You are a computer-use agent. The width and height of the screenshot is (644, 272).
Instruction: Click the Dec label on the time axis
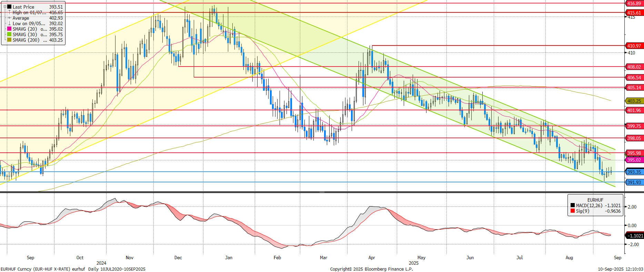[178, 258]
